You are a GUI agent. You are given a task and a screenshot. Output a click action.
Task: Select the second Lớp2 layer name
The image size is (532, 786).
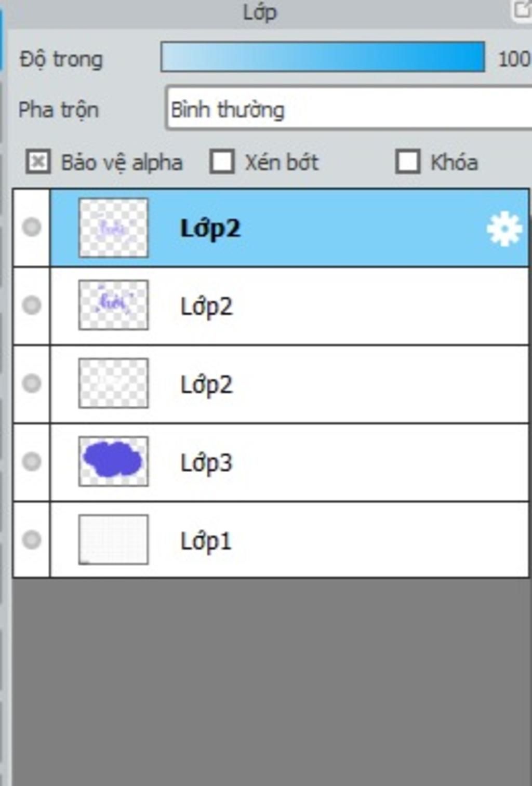(x=206, y=307)
